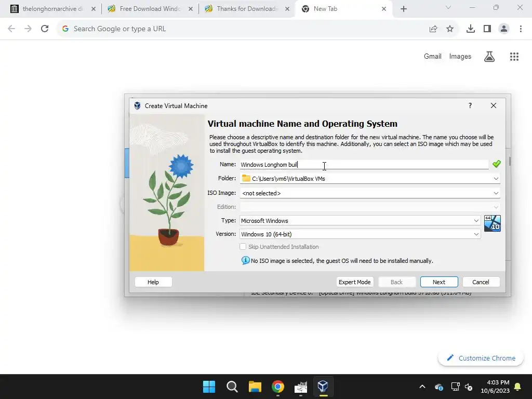Viewport: 532px width, 399px height.
Task: Select the New Tab browser tab
Action: [x=343, y=9]
